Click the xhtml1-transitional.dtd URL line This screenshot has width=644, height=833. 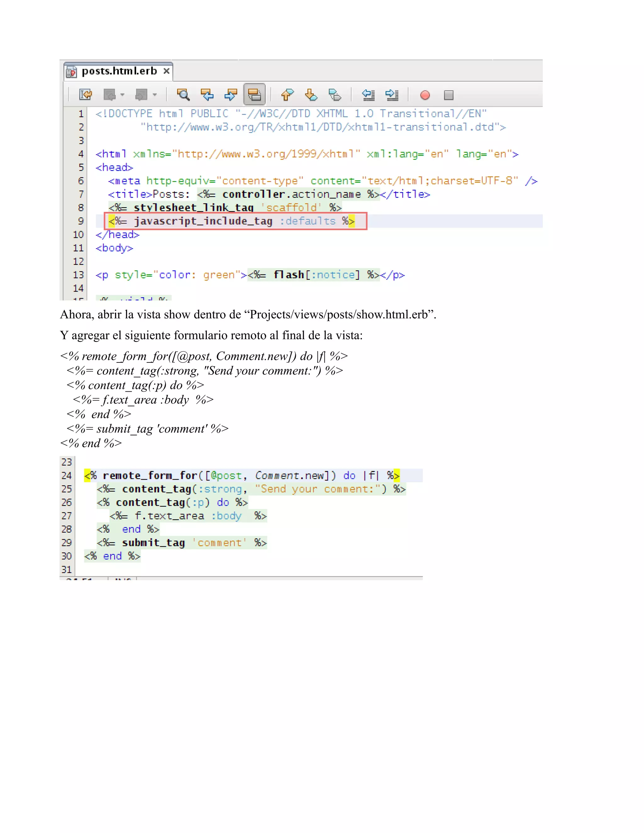pos(323,127)
